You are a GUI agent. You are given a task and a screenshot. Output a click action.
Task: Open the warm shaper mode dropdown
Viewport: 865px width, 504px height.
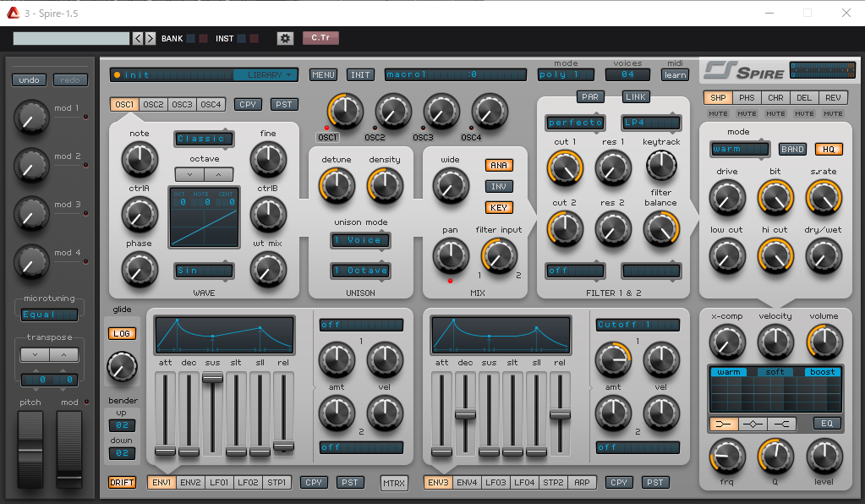(x=739, y=149)
